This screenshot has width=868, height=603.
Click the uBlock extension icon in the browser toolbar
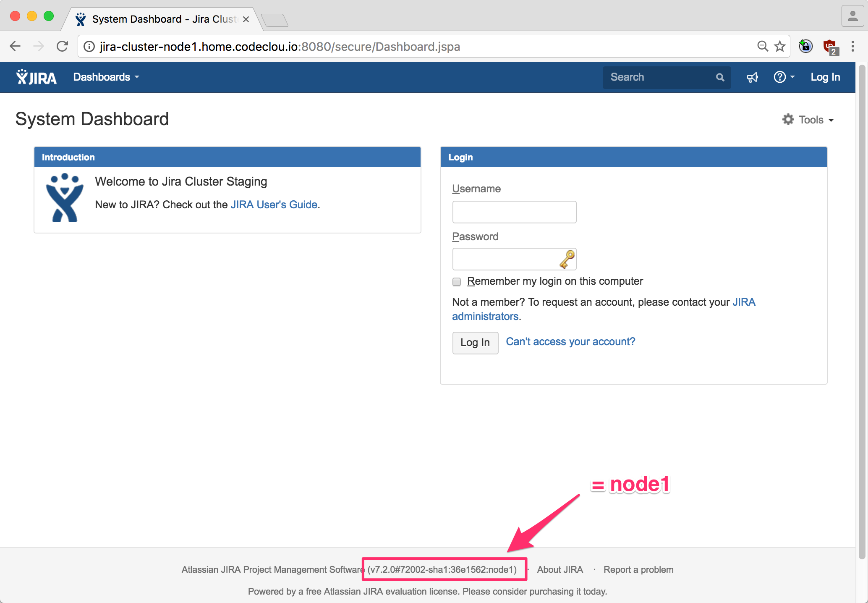click(x=830, y=46)
